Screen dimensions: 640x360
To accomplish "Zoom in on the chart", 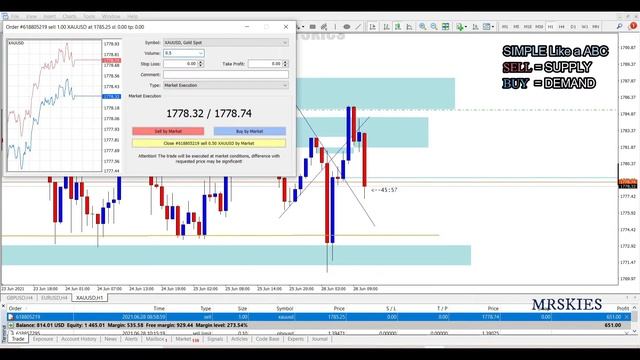I will [422, 27].
